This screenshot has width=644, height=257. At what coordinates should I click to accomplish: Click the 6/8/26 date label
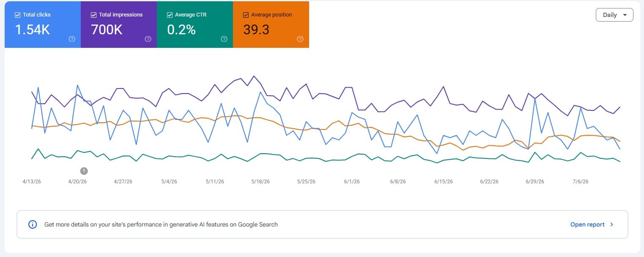(x=397, y=182)
